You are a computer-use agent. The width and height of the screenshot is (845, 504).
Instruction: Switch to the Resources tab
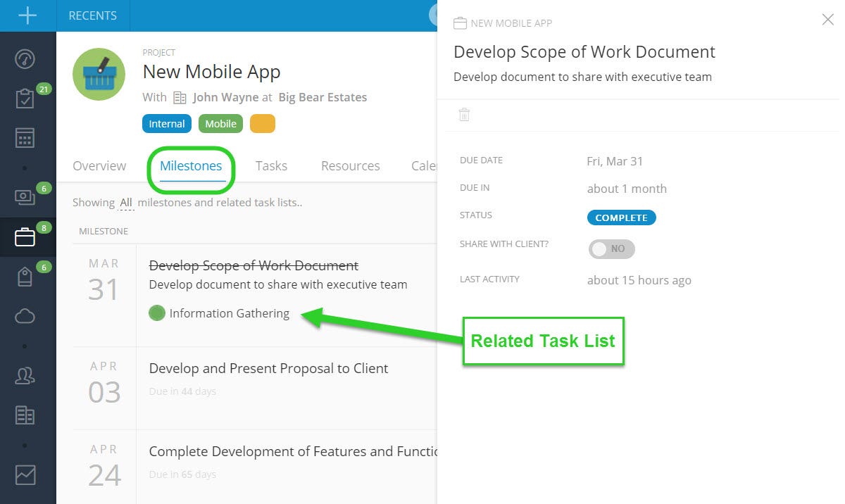point(351,166)
